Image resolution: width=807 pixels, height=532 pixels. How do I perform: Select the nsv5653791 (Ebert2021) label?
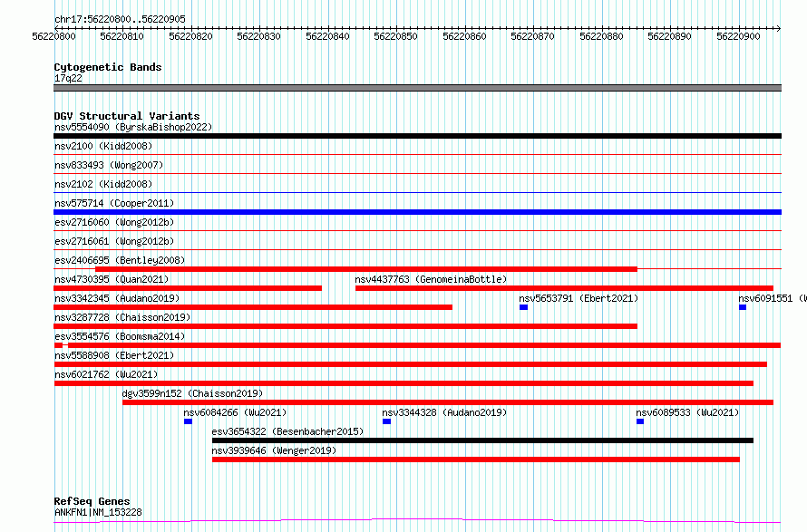pos(579,298)
